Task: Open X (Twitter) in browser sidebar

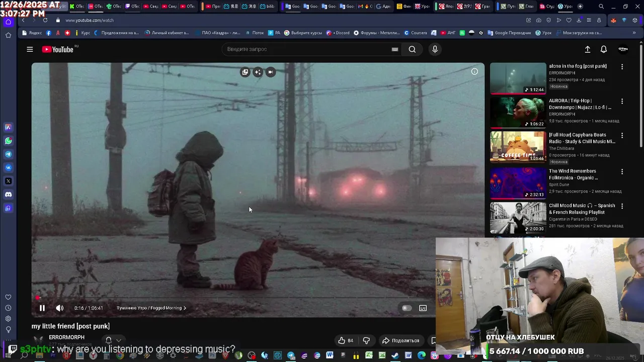Action: pyautogui.click(x=8, y=181)
